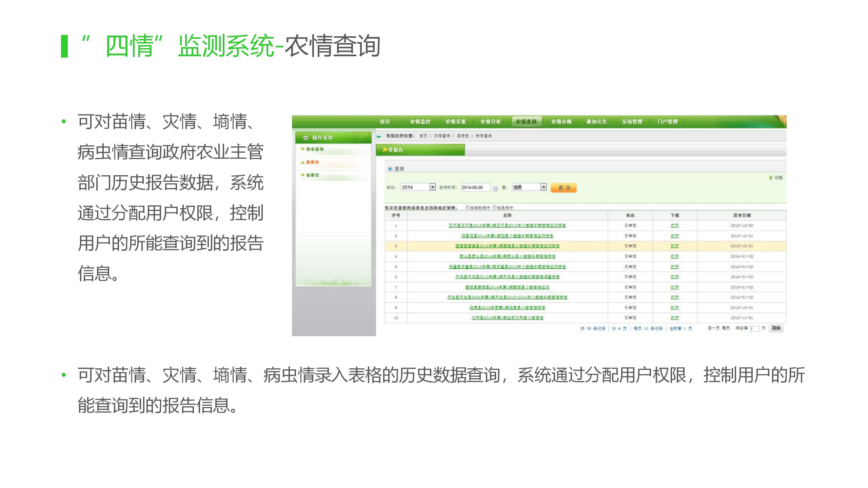Click the star icon on 县报告 tab
This screenshot has height=488, width=868.
[385, 149]
